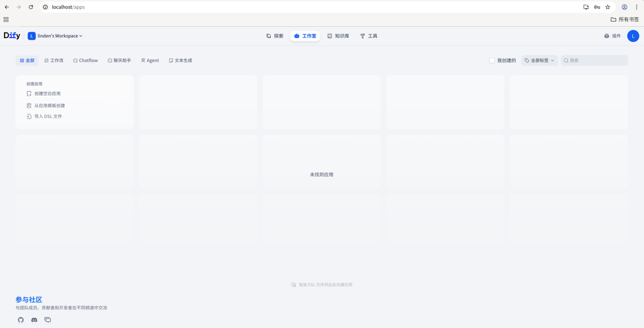This screenshot has height=328, width=644.
Task: Bookmark this page with the star icon
Action: pyautogui.click(x=608, y=7)
